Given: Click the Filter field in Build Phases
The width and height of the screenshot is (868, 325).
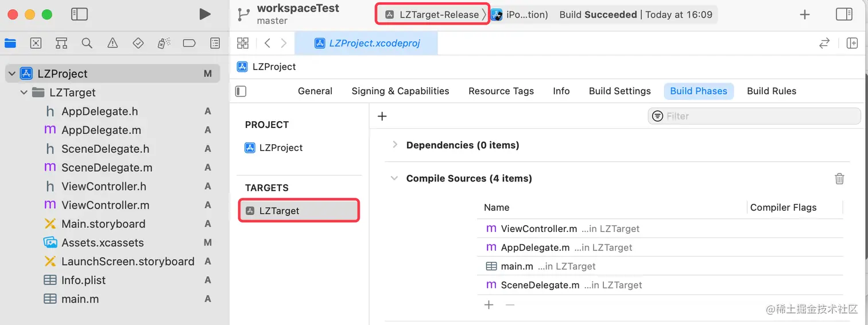Looking at the screenshot, I should point(754,116).
